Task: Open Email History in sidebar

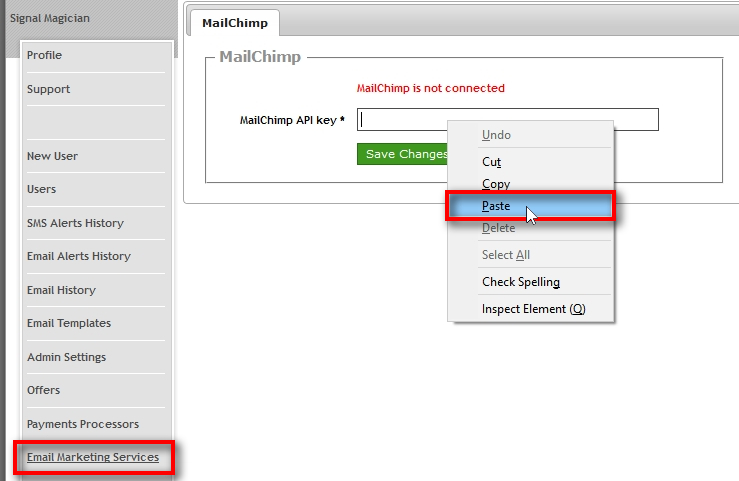Action: [x=61, y=290]
